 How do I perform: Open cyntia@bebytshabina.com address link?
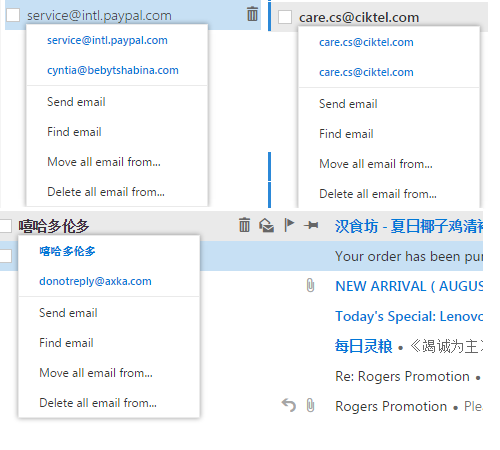coord(113,70)
